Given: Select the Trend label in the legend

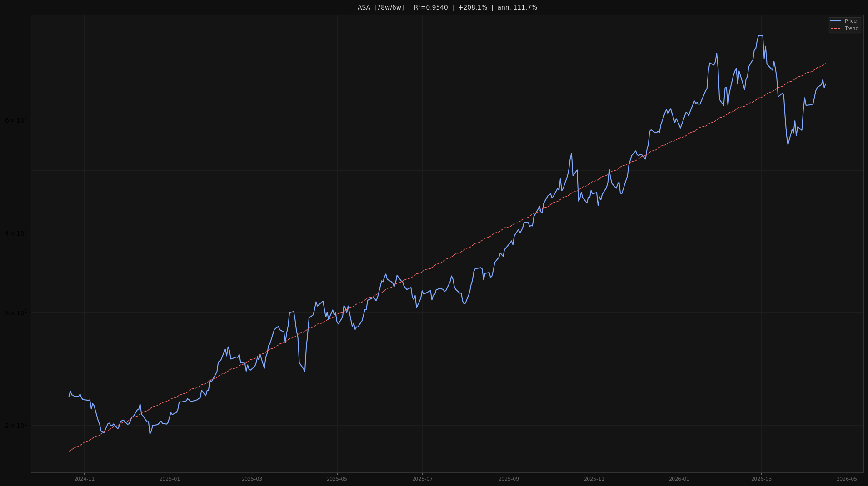Looking at the screenshot, I should click(851, 29).
